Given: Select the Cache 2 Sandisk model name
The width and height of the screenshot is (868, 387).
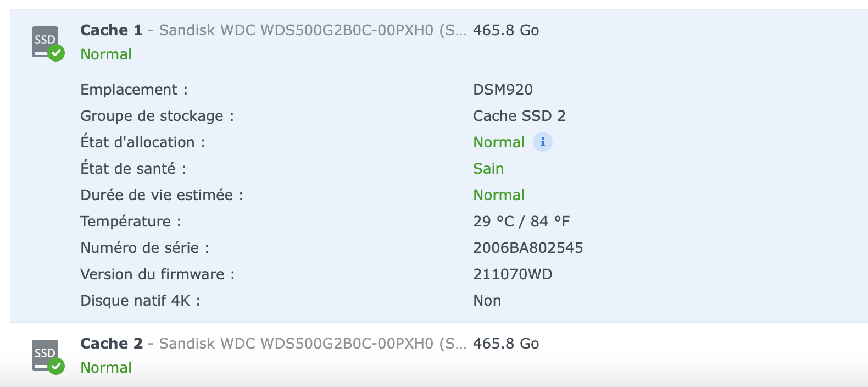Looking at the screenshot, I should [312, 344].
